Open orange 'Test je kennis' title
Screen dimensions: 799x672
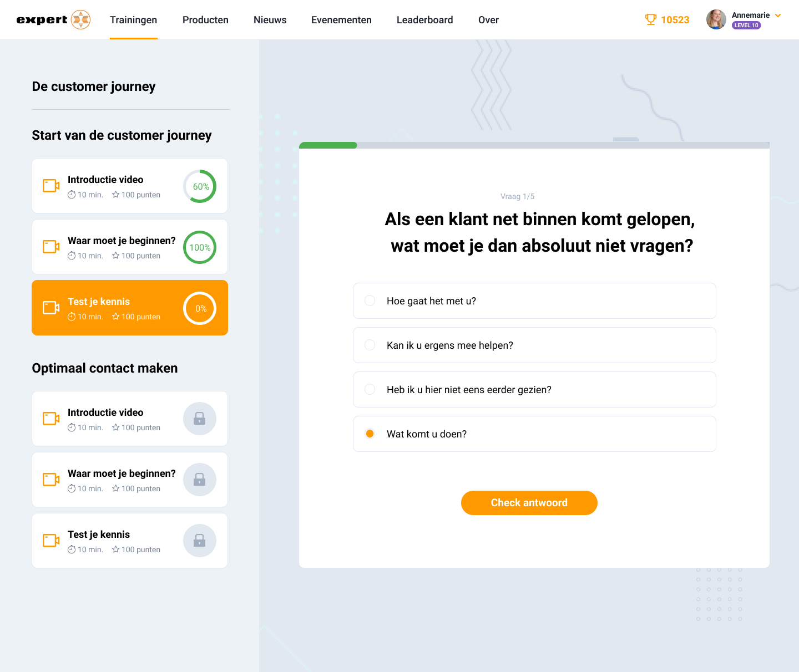[x=99, y=302]
